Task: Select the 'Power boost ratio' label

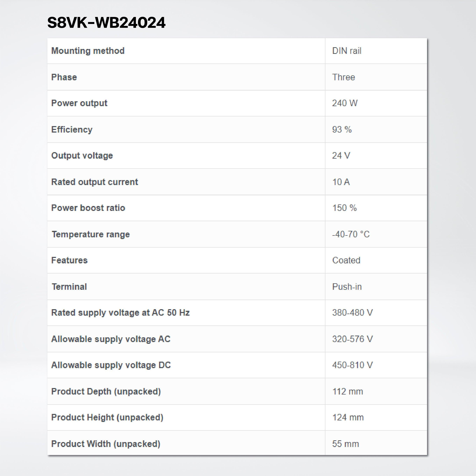Action: click(x=88, y=208)
